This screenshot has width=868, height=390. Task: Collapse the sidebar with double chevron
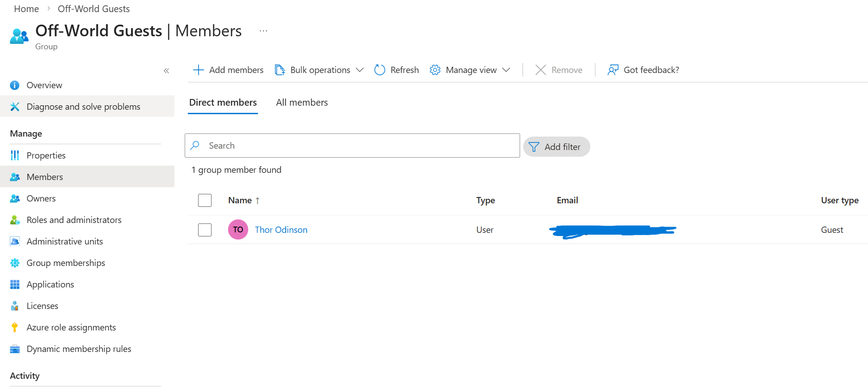(x=166, y=71)
